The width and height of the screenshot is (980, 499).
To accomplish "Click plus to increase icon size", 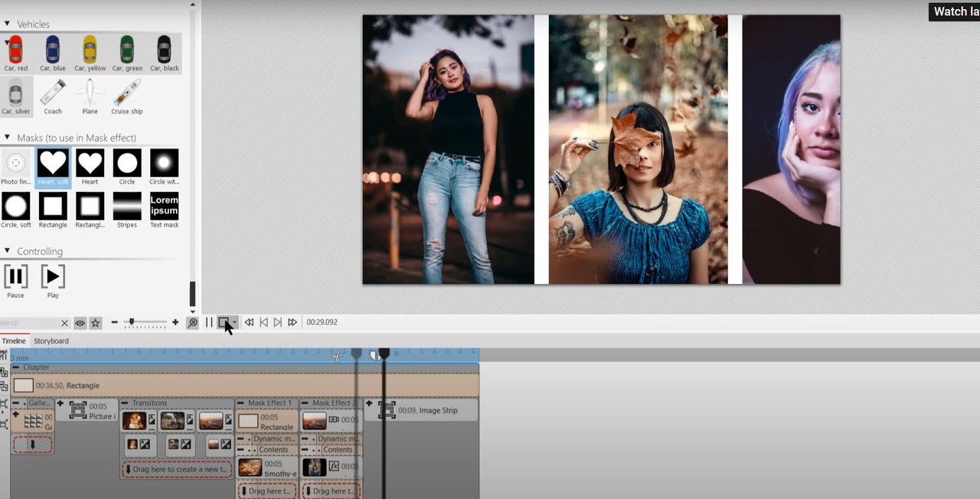I will (x=175, y=323).
